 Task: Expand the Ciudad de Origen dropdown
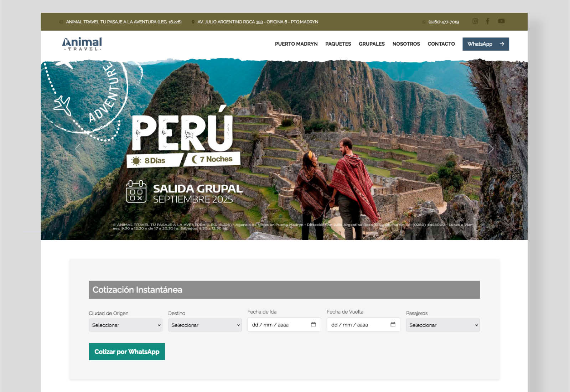tap(125, 325)
